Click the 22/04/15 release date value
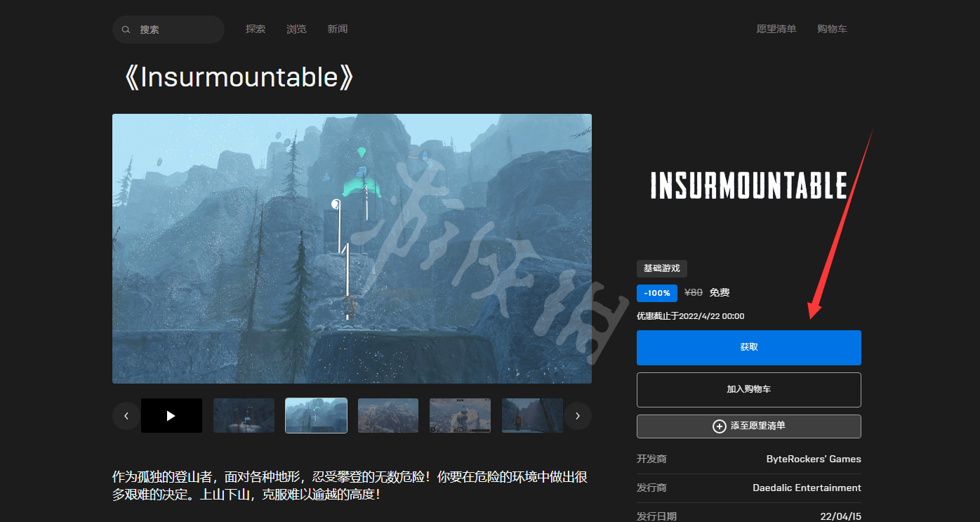Image resolution: width=980 pixels, height=522 pixels. coord(841,516)
